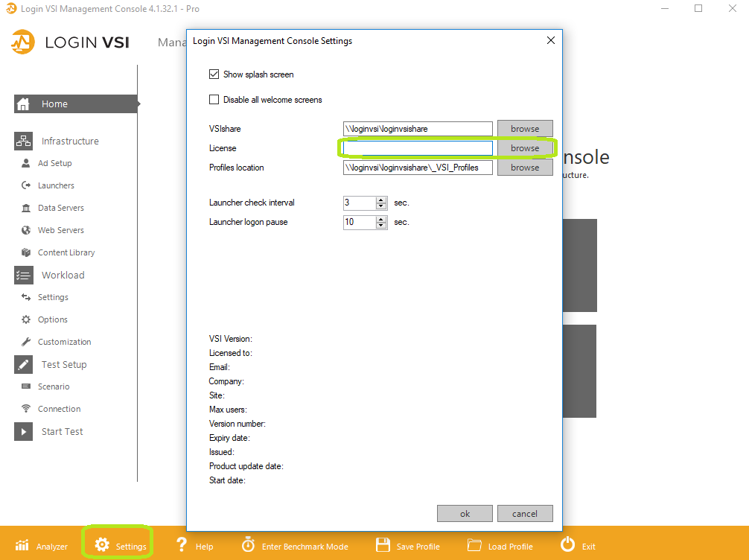Open the Workload section label

tap(63, 276)
